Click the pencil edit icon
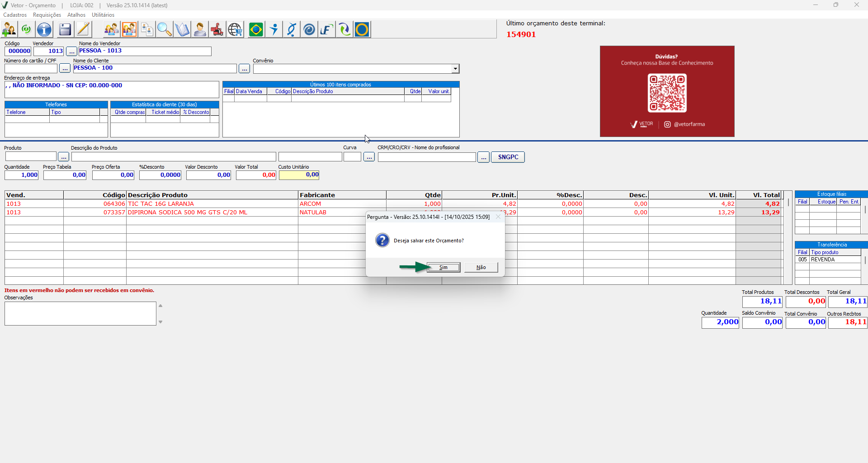Screen dimensions: 868x463 (x=83, y=30)
